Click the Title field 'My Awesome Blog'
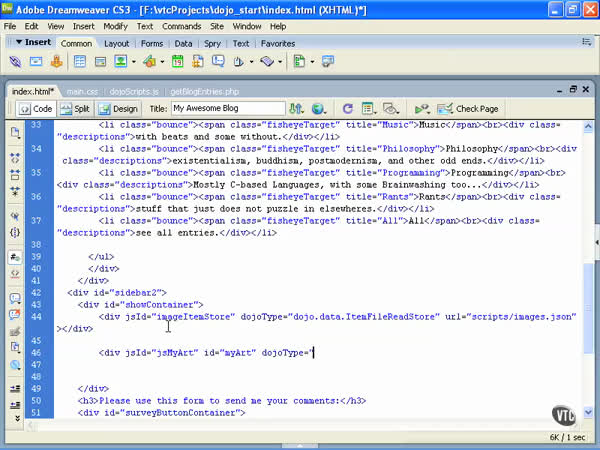 [227, 108]
